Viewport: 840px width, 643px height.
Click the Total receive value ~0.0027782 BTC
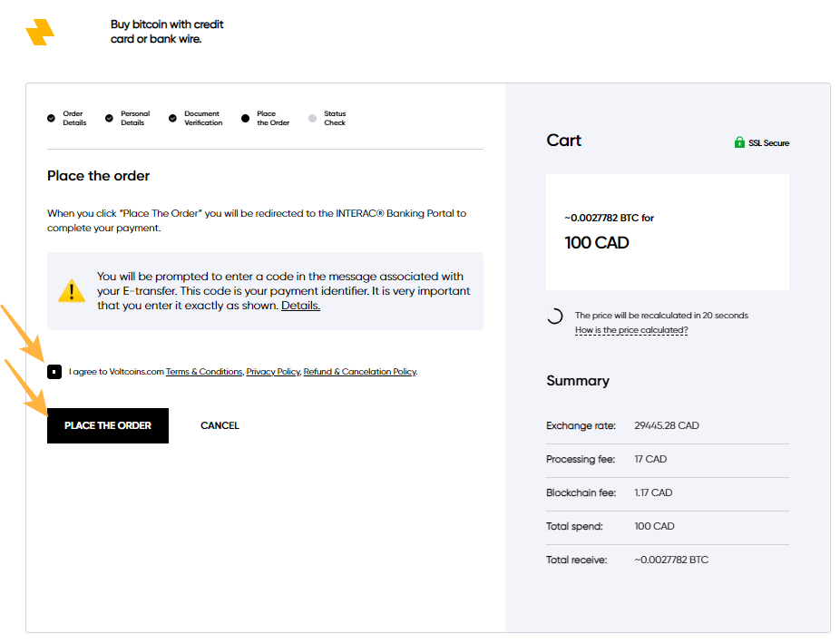click(671, 560)
